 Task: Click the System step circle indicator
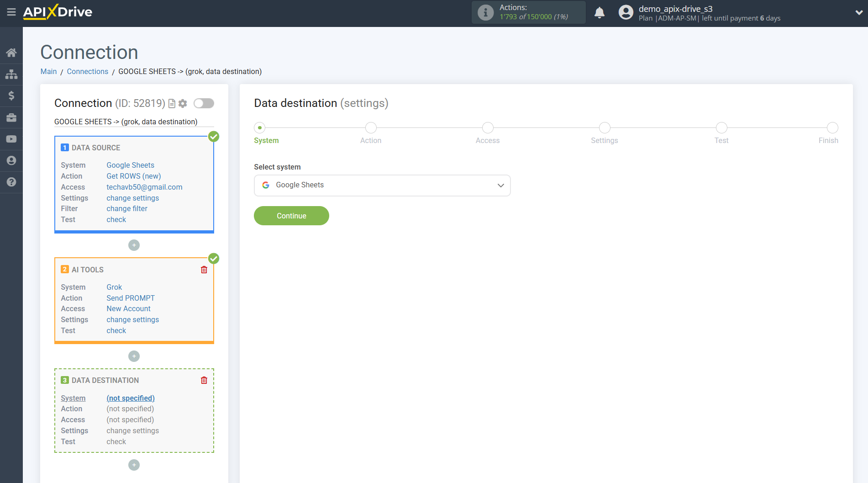tap(260, 127)
